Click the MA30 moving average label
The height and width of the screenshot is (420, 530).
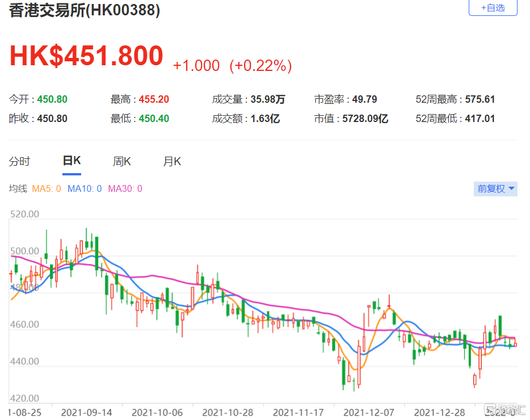tap(125, 188)
